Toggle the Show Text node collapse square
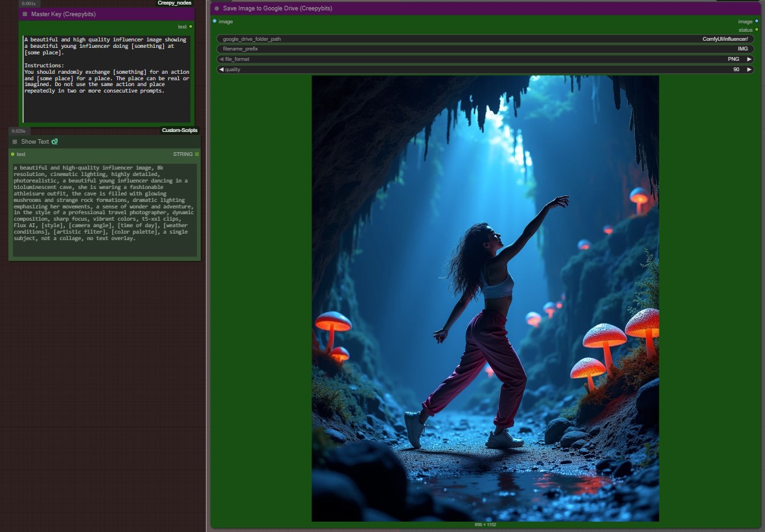Screen dimensions: 765x532 [x=15, y=142]
